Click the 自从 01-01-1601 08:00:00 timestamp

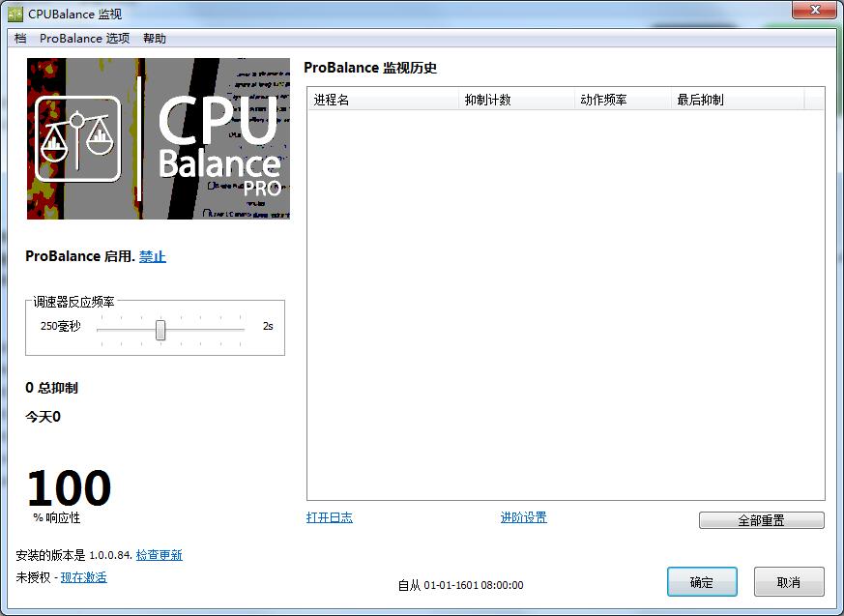(460, 585)
